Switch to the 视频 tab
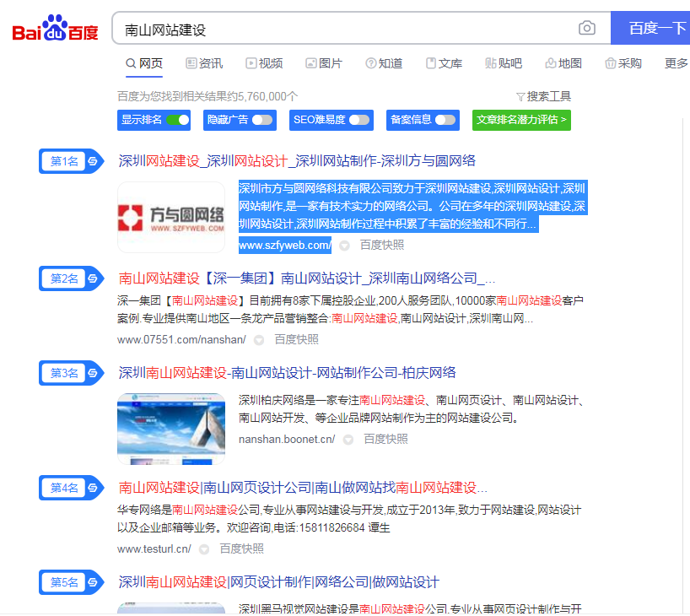 [264, 63]
